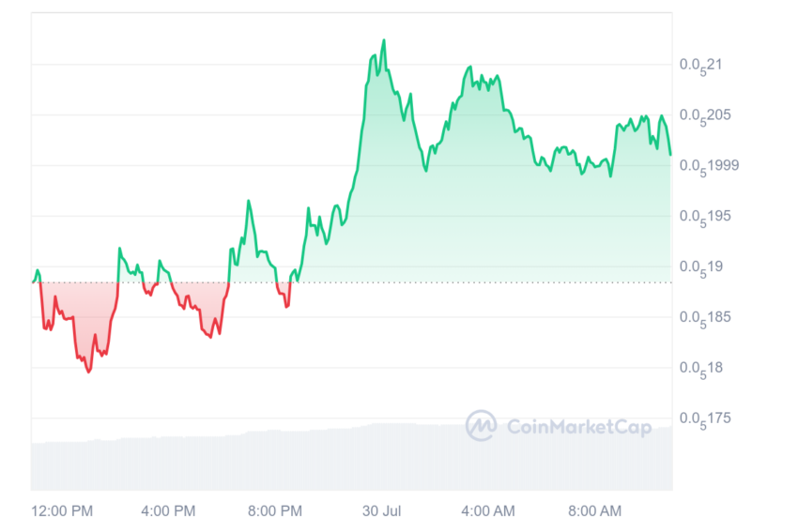This screenshot has width=798, height=532.
Task: Click the 0.0₅205 price axis label
Action: pos(705,116)
